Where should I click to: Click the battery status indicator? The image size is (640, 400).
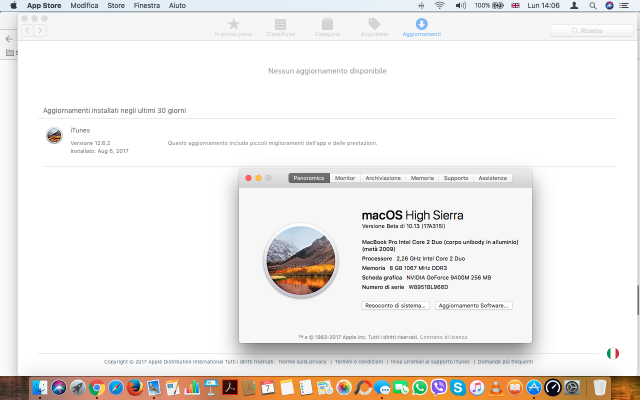pyautogui.click(x=489, y=5)
